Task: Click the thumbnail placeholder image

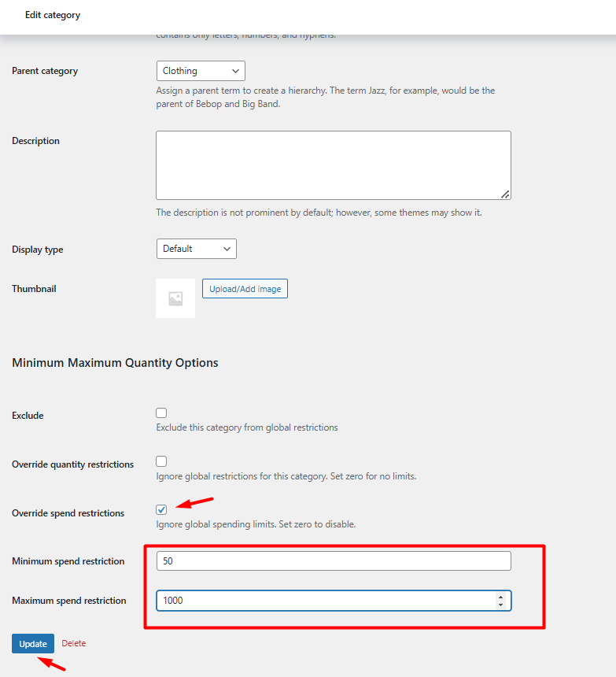Action: click(x=175, y=298)
